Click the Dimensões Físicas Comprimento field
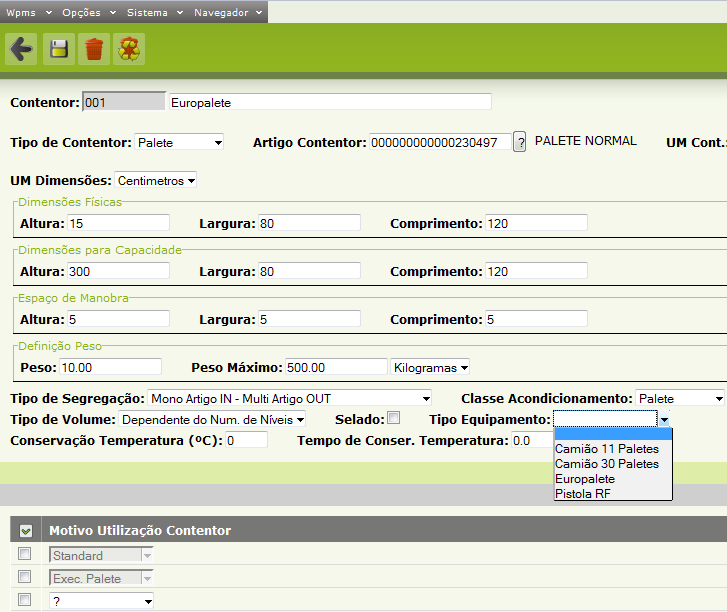 536,223
